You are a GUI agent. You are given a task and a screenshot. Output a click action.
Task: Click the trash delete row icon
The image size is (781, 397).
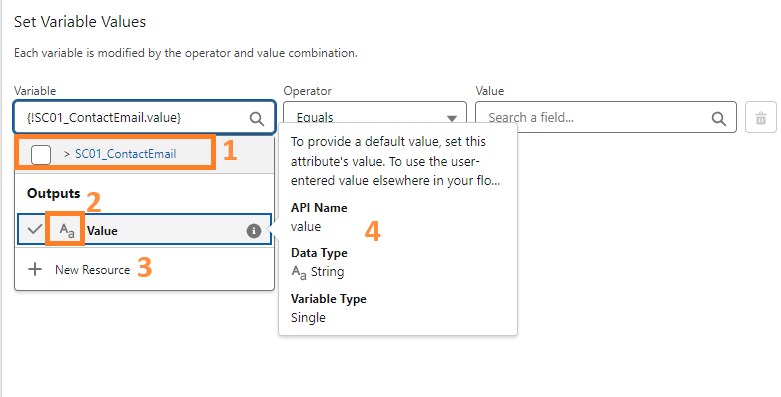pos(761,118)
